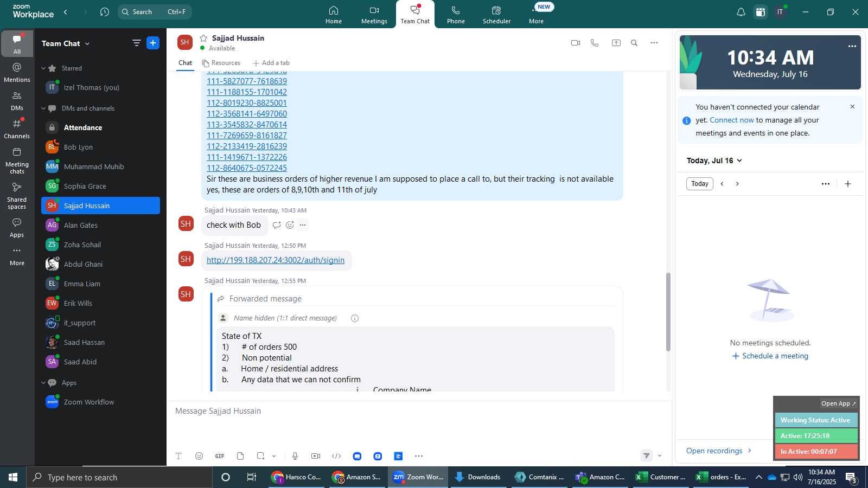Screen dimensions: 868x488
Task: Open the Phone tab
Action: coord(456,15)
